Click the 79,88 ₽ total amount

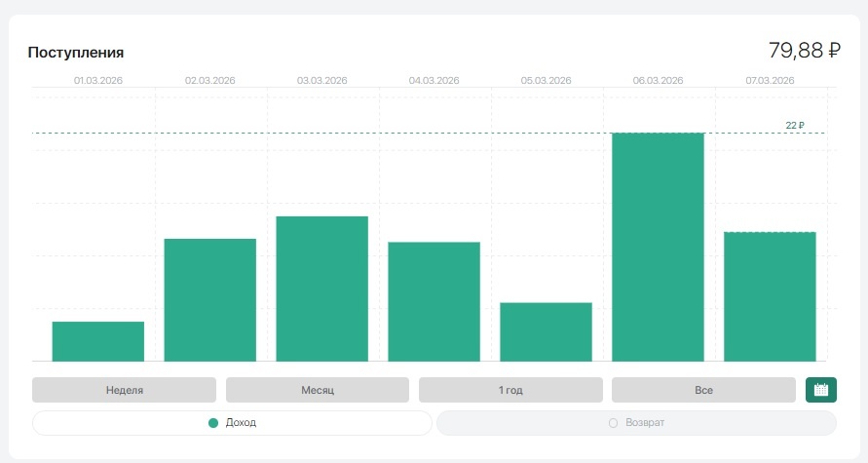pos(805,51)
